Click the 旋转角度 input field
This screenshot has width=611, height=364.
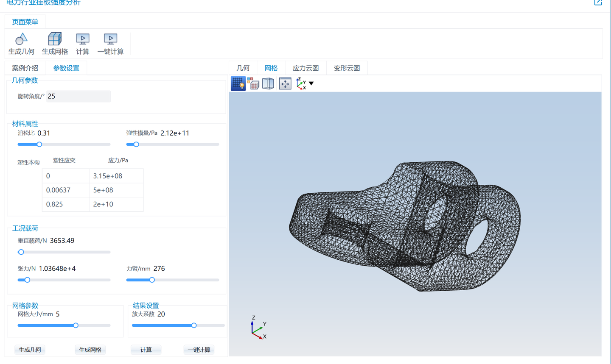pyautogui.click(x=78, y=96)
